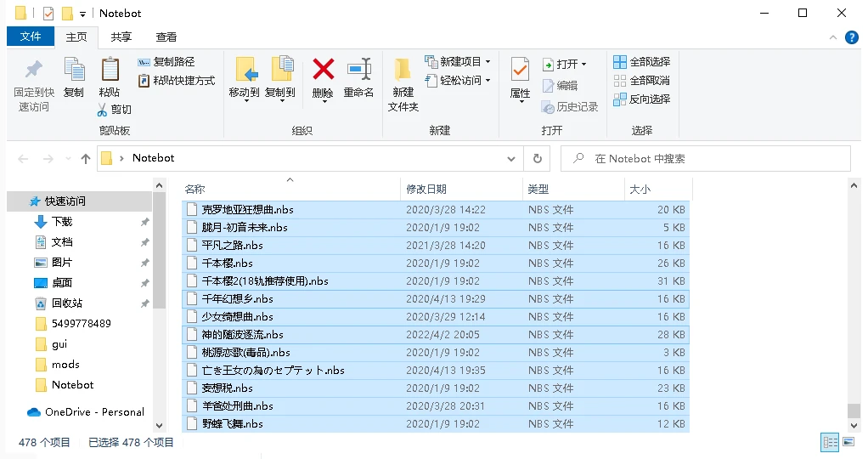Open the Copy to menu
Screen dimensions: 868x459
[280, 79]
